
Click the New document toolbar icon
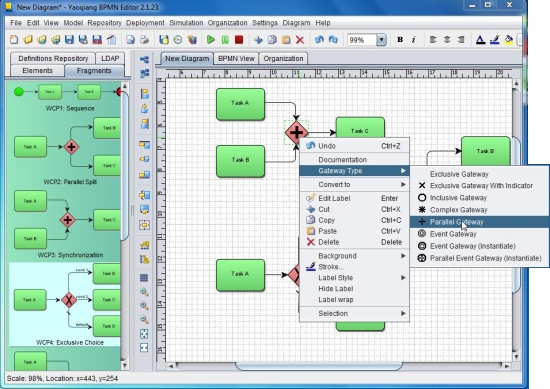click(14, 40)
